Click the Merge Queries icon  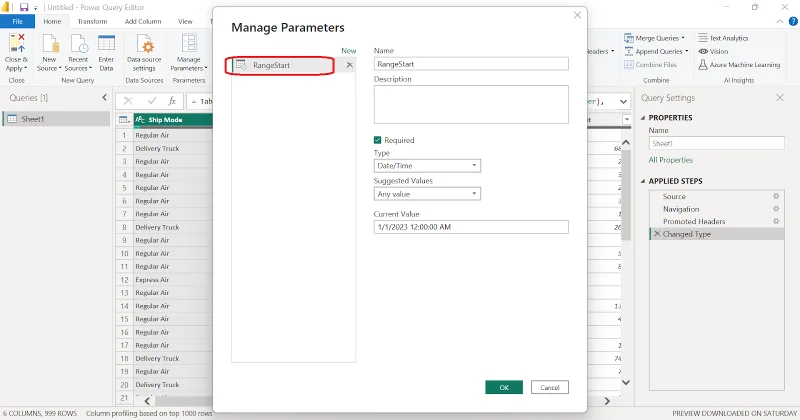[x=629, y=38]
